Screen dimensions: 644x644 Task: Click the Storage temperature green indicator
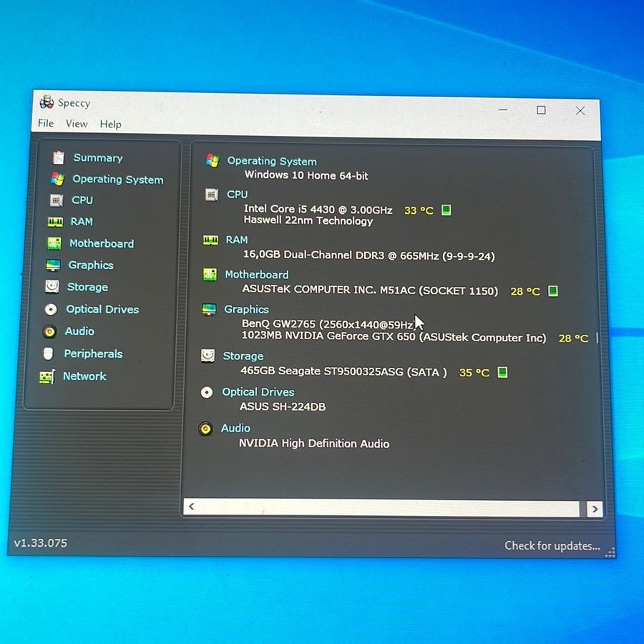click(502, 372)
